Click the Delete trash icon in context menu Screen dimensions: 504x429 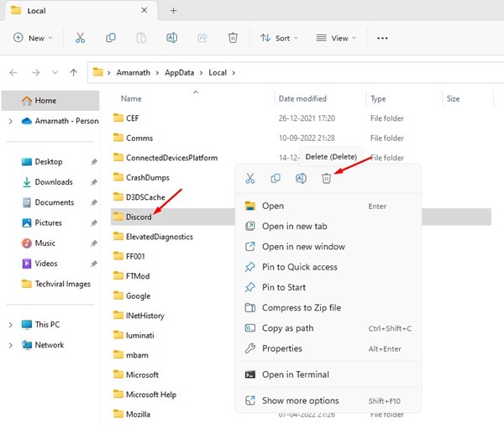pos(327,178)
